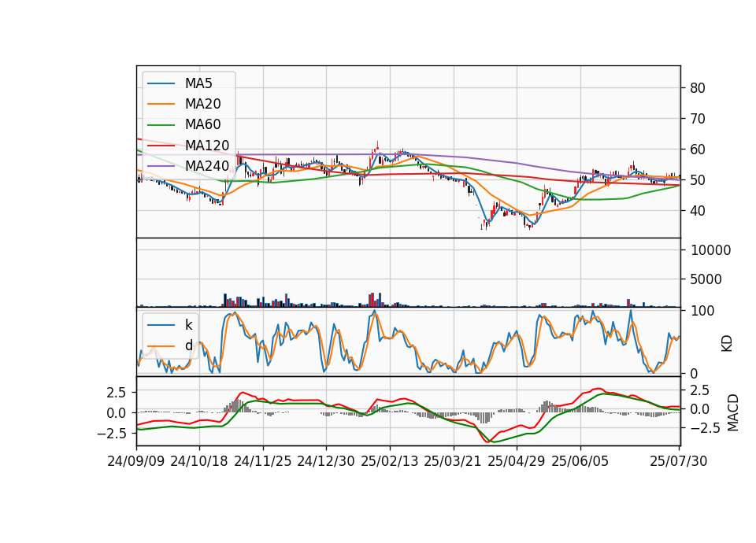Click the 24/12/30 date label
The height and width of the screenshot is (543, 756).
point(326,461)
